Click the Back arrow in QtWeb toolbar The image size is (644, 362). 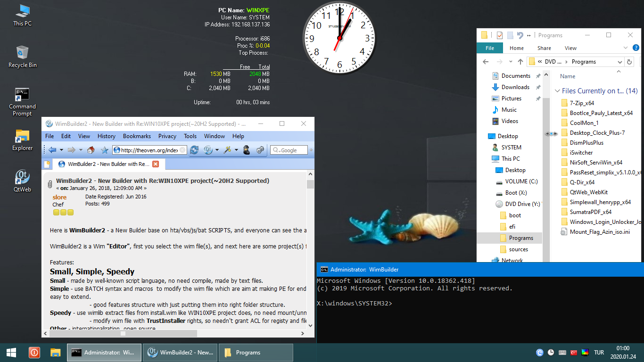52,150
